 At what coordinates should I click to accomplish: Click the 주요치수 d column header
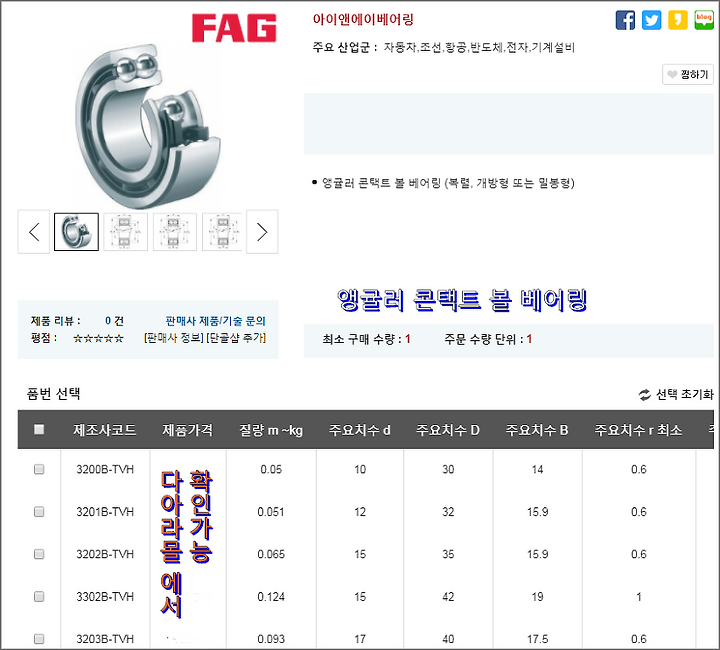coord(360,430)
